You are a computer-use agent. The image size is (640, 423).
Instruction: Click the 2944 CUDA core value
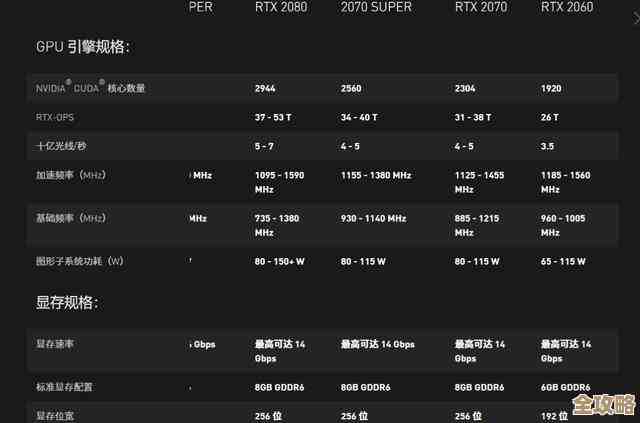(x=265, y=88)
